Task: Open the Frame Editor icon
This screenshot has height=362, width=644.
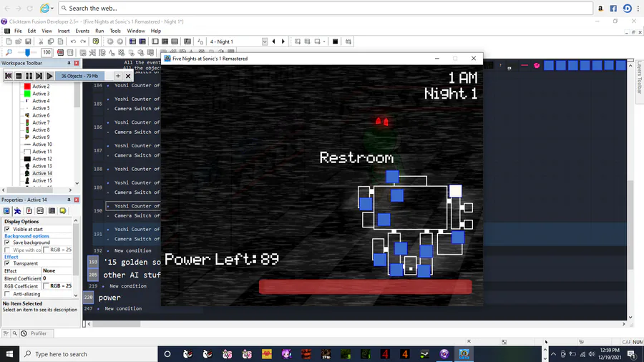Action: point(155,41)
